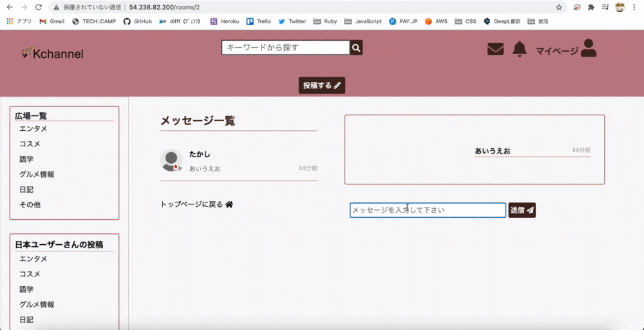
Task: Open the アプリ bookmarks shortcut
Action: (19, 21)
